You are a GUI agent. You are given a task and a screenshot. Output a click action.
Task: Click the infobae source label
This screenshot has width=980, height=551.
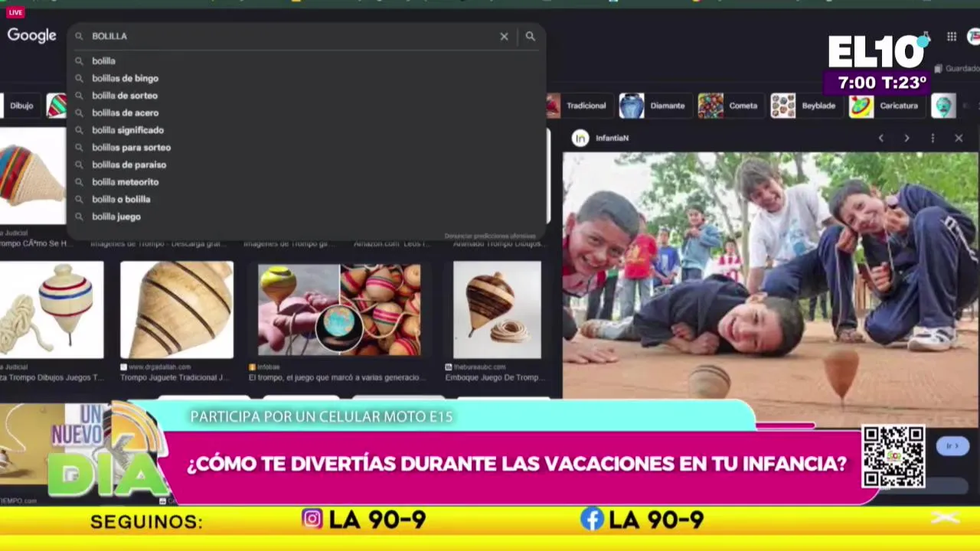[x=266, y=367]
